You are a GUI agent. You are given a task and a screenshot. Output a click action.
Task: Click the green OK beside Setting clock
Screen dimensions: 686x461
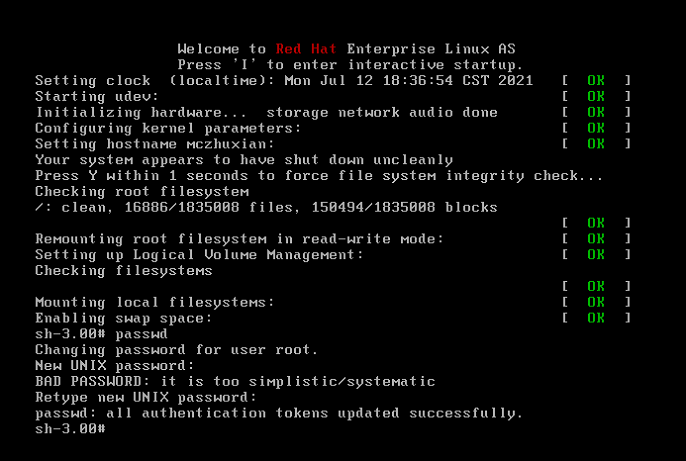[596, 80]
